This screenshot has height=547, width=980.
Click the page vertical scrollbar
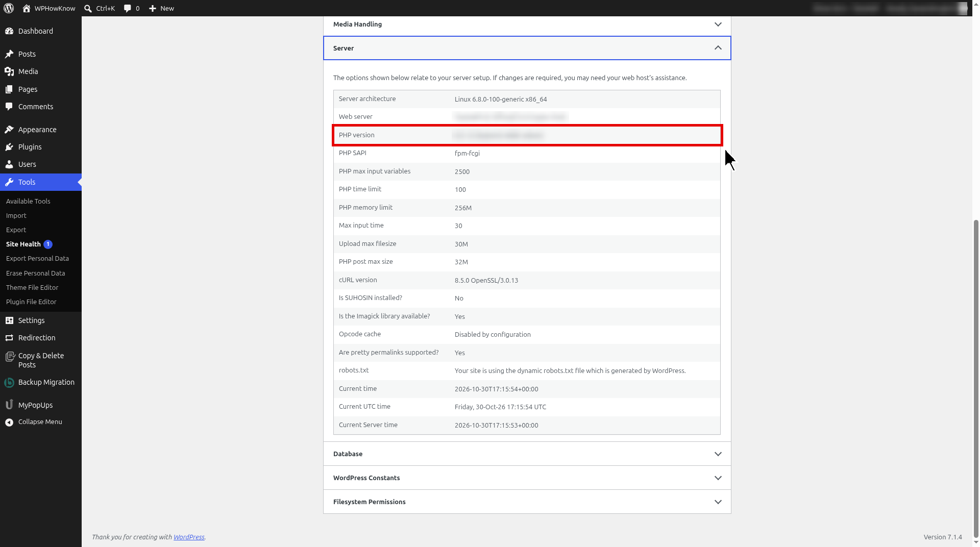pyautogui.click(x=976, y=378)
